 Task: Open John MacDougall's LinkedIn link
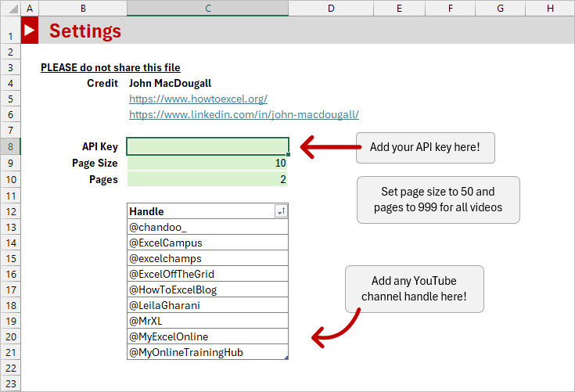[x=244, y=115]
